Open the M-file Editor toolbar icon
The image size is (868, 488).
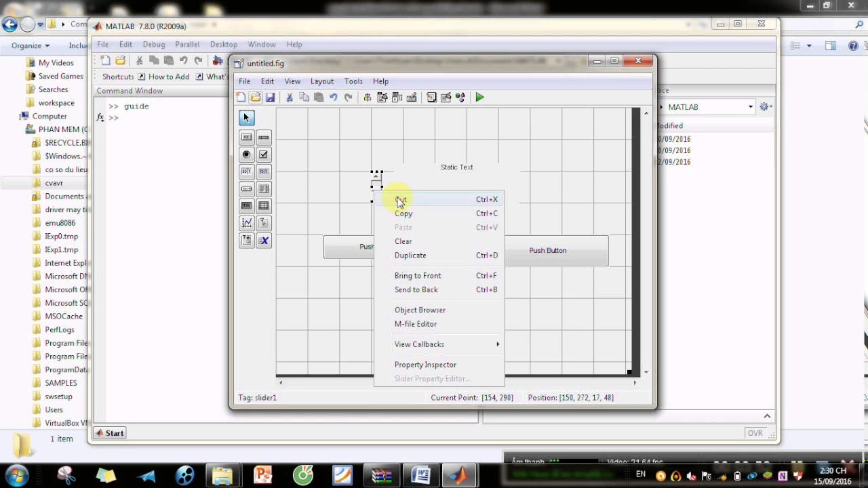click(431, 98)
